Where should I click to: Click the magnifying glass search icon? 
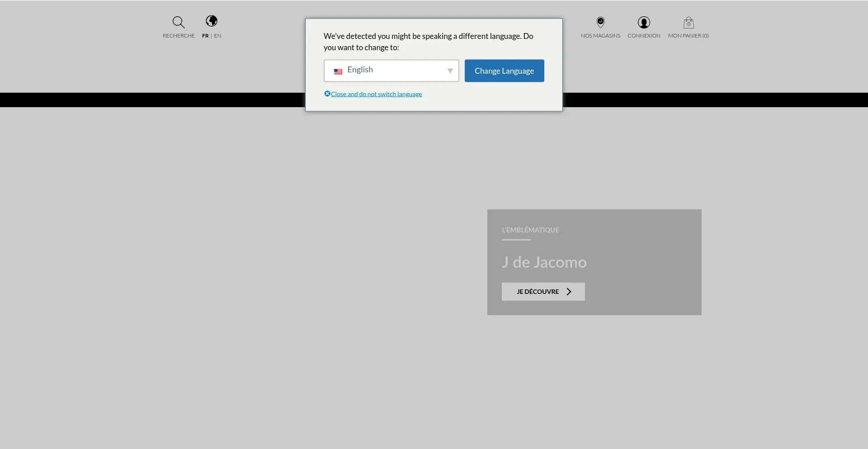tap(179, 22)
